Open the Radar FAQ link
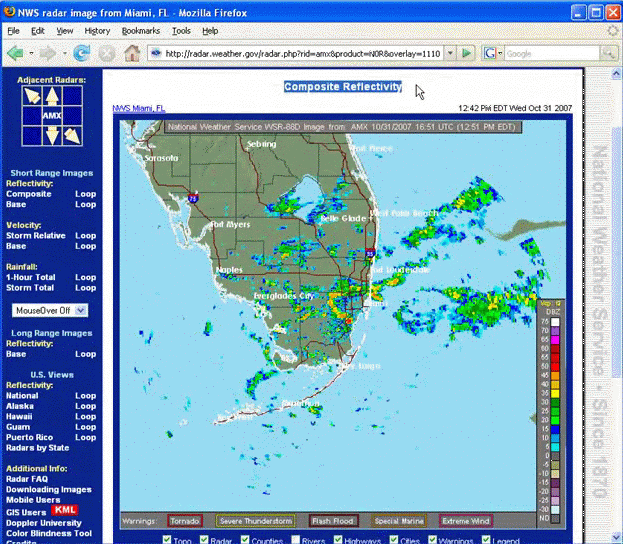623x544 pixels. coord(27,479)
